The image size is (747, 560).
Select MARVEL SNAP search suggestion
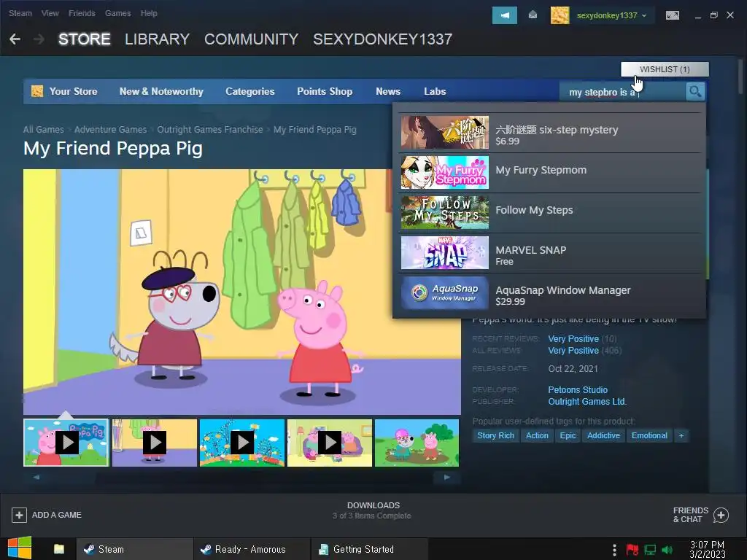click(550, 253)
